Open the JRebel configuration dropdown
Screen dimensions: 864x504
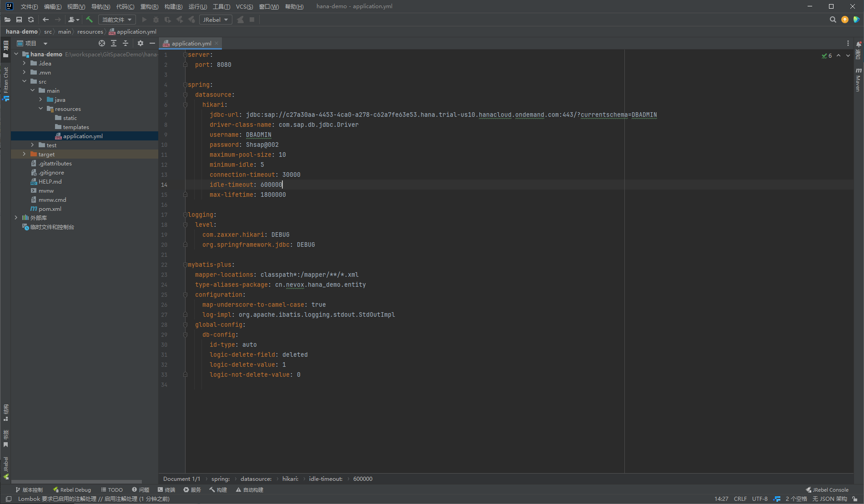[x=216, y=20]
